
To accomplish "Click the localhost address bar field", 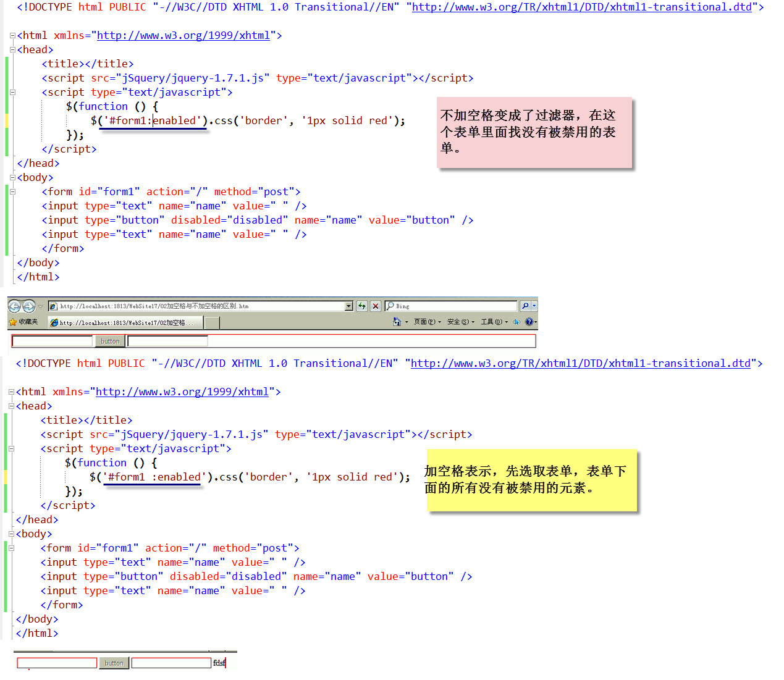I will point(201,306).
